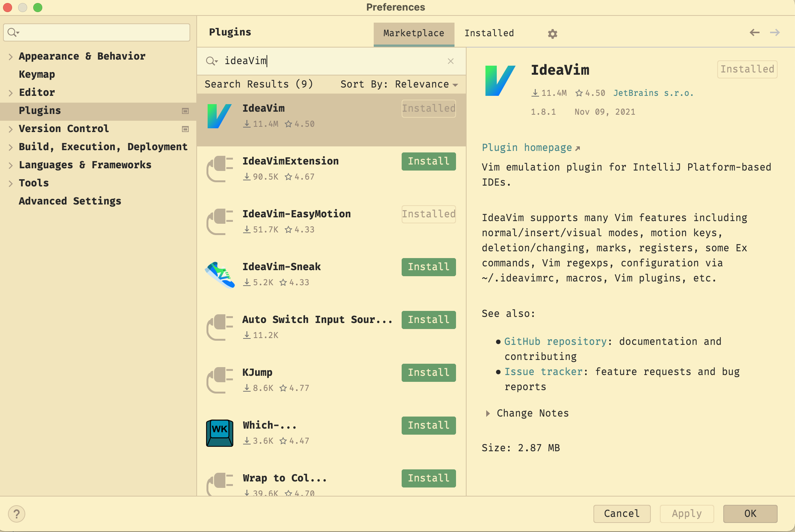This screenshot has height=532, width=795.
Task: Switch to the Installed tab
Action: 489,33
